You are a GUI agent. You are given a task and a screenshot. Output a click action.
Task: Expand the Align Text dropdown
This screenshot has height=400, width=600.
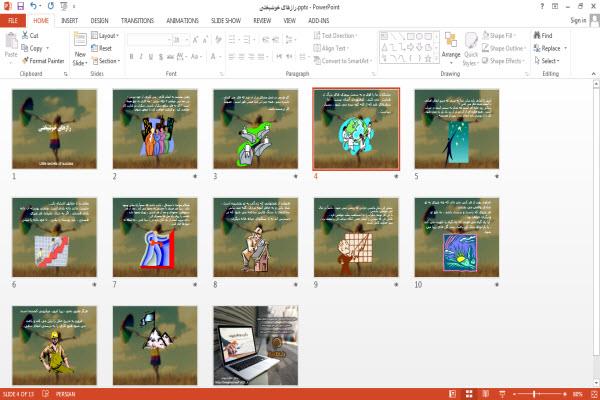331,48
